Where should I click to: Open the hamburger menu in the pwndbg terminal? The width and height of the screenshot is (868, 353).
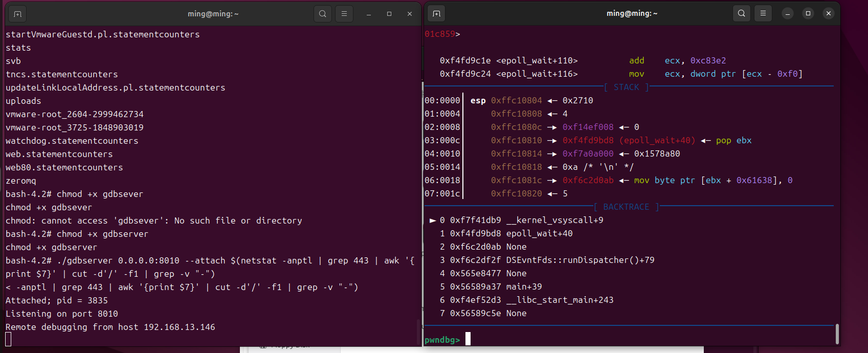pyautogui.click(x=763, y=14)
